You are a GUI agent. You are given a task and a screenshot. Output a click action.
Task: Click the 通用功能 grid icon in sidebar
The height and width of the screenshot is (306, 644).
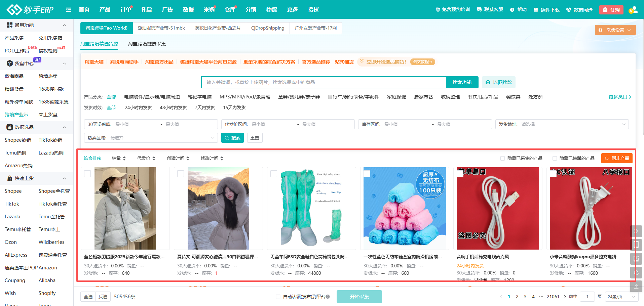tap(10, 25)
